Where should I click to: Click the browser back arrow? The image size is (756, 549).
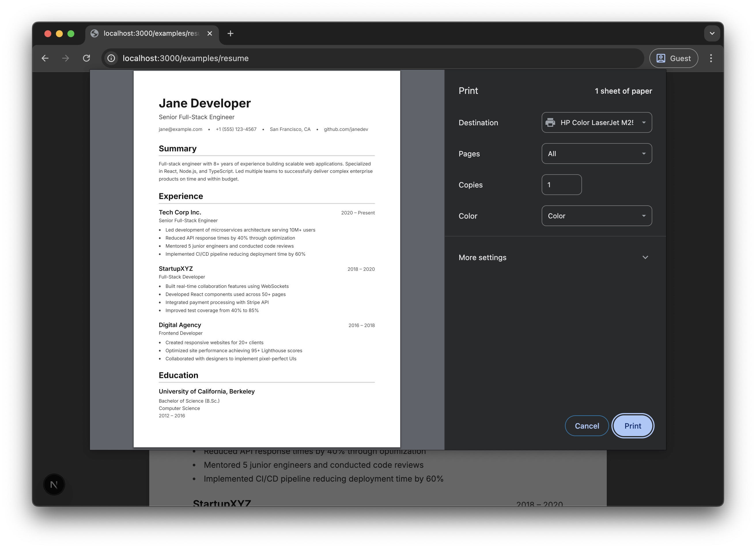click(x=45, y=58)
